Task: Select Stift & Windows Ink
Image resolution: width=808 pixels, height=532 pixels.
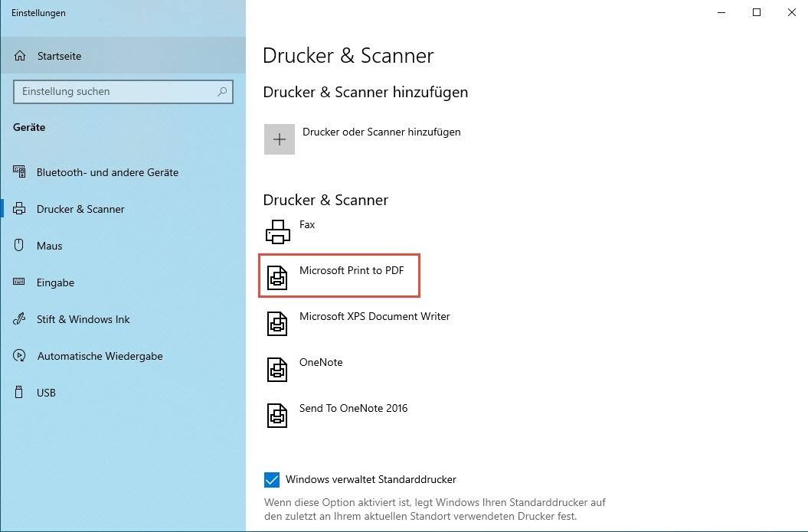Action: 83,319
